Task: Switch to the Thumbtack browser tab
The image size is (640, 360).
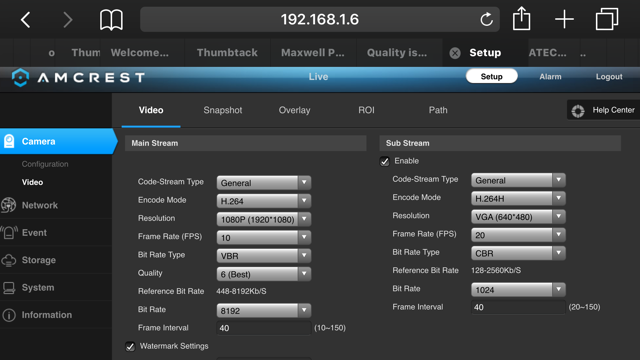Action: click(x=227, y=53)
